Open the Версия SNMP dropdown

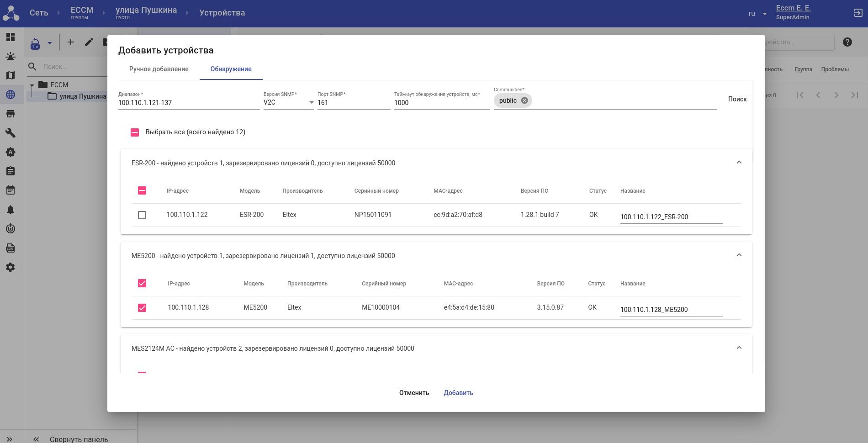(288, 103)
